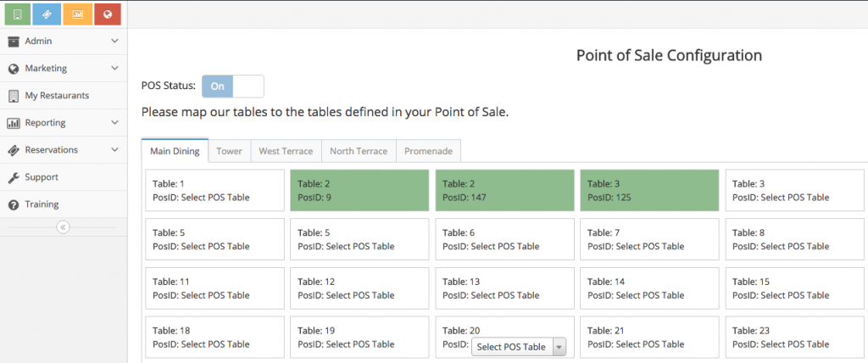Expand the Admin menu chevron
The width and height of the screenshot is (868, 363).
click(114, 41)
